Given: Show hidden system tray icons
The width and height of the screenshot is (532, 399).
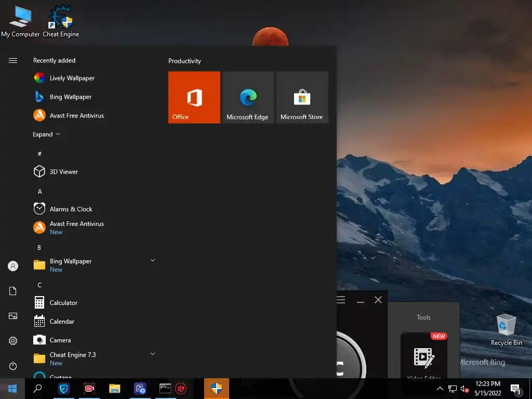Looking at the screenshot, I should click(x=440, y=389).
